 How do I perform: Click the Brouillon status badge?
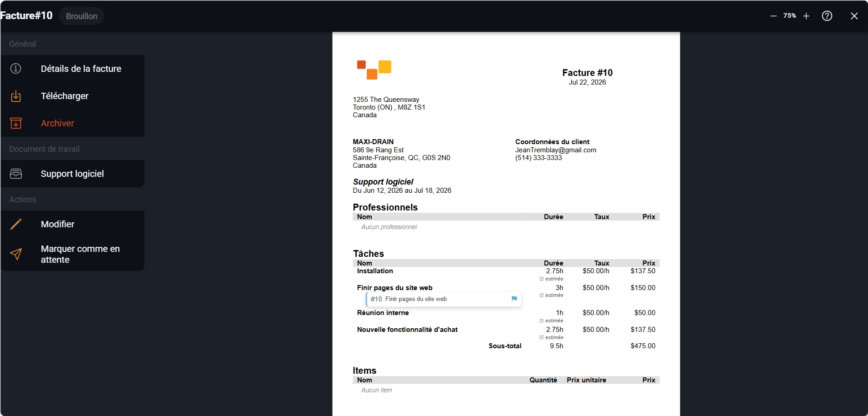[81, 16]
